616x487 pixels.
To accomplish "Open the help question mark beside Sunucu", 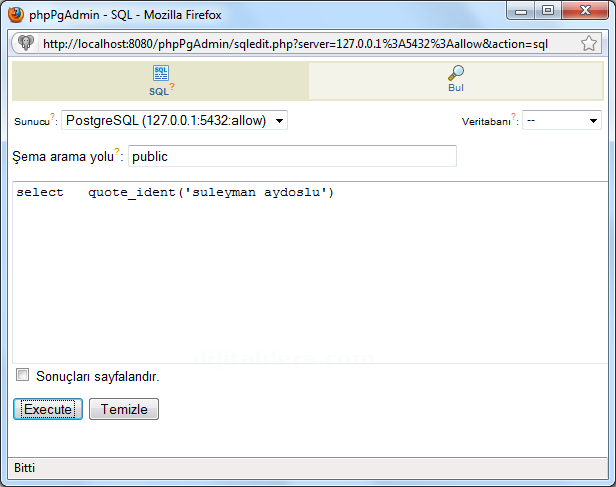I will coord(53,117).
